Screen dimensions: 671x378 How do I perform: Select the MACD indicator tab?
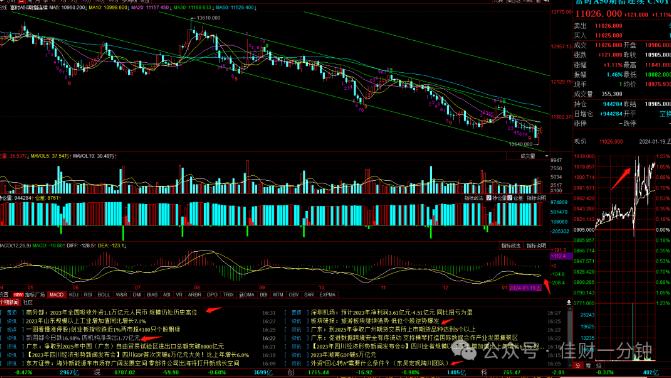(56, 295)
